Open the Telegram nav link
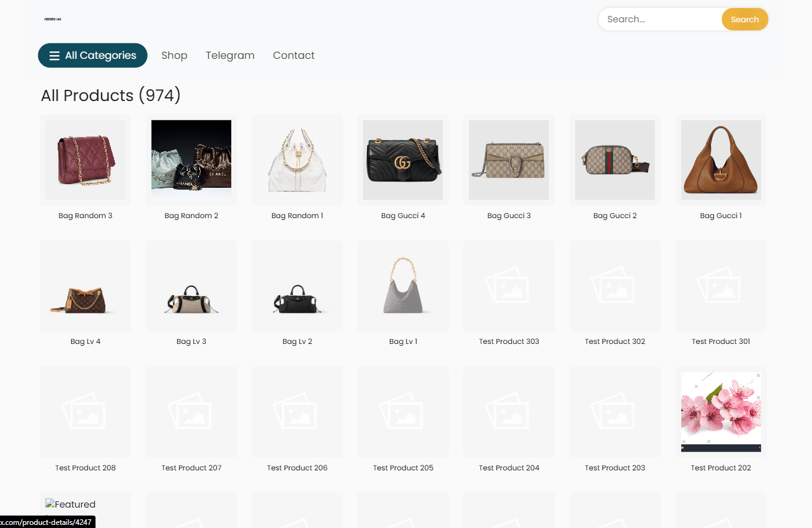Viewport: 812px width, 528px height. (230, 55)
